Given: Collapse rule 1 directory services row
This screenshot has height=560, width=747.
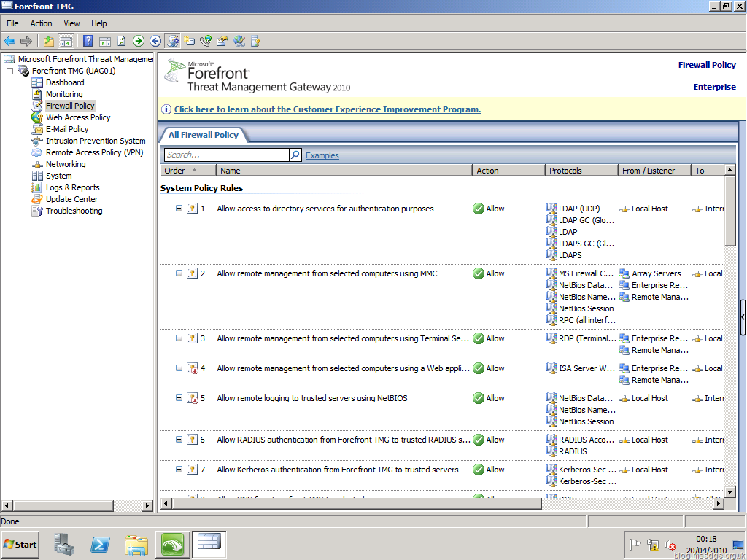Looking at the screenshot, I should (x=179, y=209).
